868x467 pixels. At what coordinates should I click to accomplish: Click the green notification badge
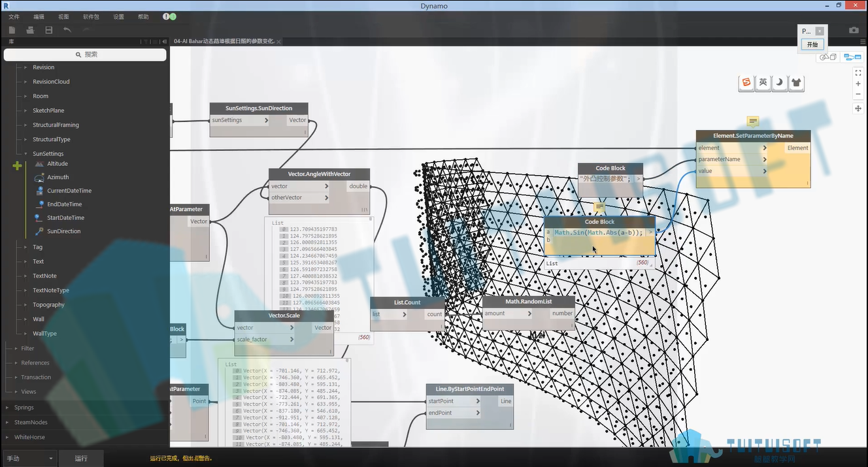click(173, 16)
